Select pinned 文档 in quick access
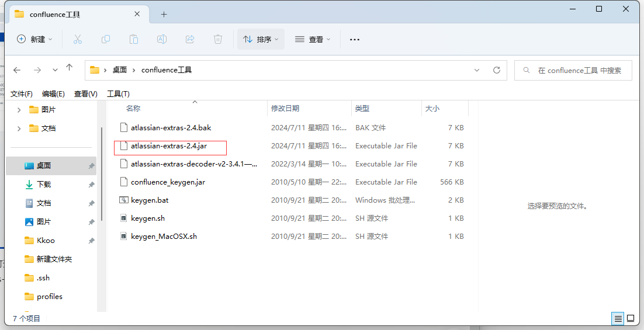The image size is (644, 330). (51, 203)
